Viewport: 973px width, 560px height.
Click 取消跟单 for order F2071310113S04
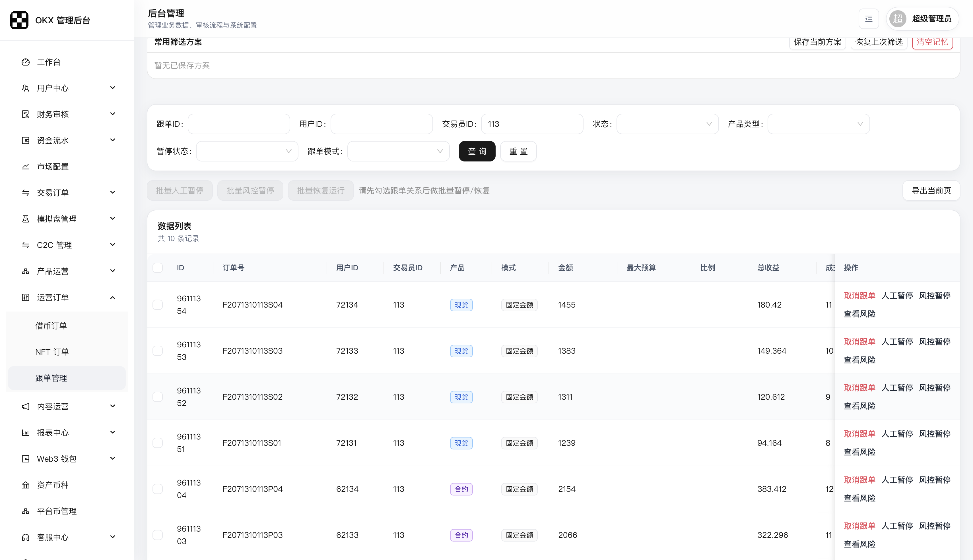pyautogui.click(x=859, y=295)
